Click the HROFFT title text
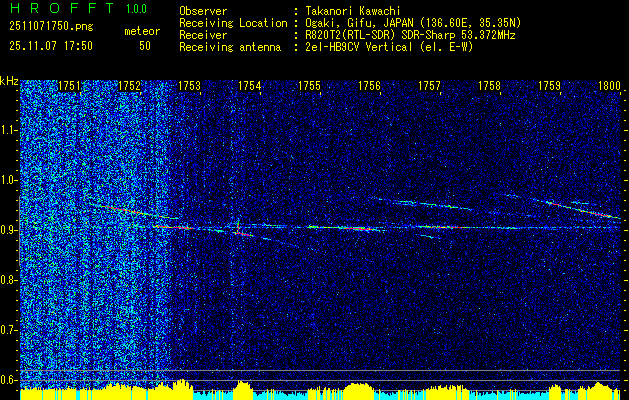Screen dimensions: 629x400 tap(62, 8)
